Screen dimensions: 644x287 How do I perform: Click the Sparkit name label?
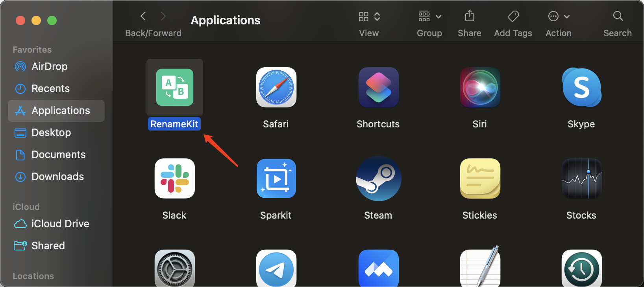pos(276,215)
